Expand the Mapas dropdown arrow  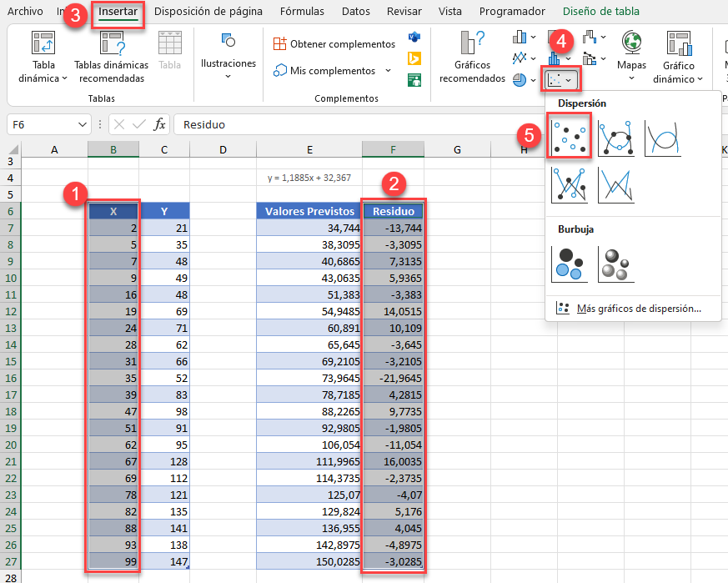coord(631,78)
